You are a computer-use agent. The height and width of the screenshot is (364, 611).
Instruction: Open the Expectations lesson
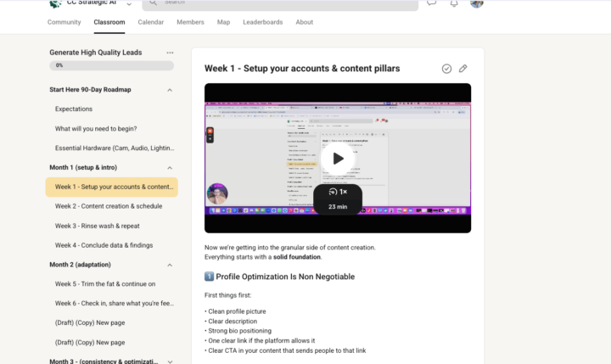point(74,109)
